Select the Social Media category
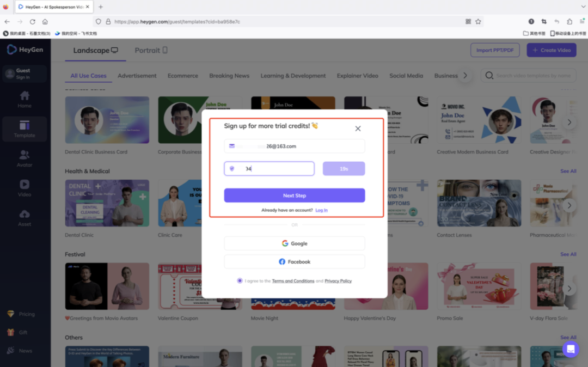This screenshot has width=588, height=367. [x=406, y=76]
